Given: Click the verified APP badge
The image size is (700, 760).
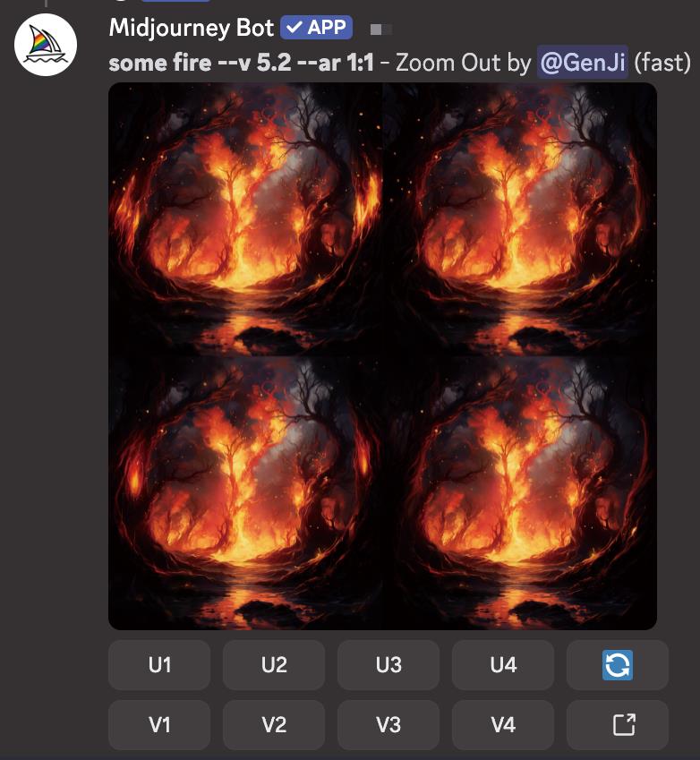Looking at the screenshot, I should pos(317,27).
